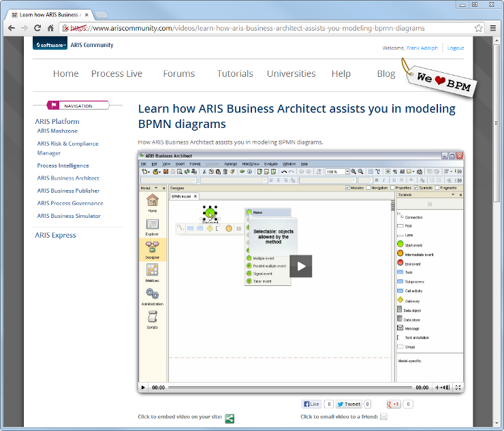The height and width of the screenshot is (431, 504).
Task: Open ARIS Business Publisher navigation link
Action: (x=69, y=191)
